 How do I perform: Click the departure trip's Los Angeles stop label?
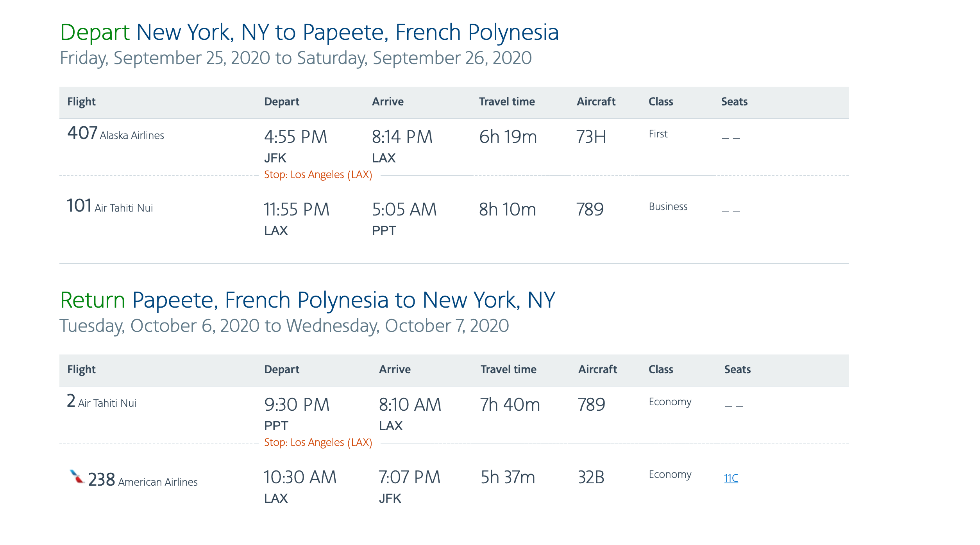click(318, 175)
